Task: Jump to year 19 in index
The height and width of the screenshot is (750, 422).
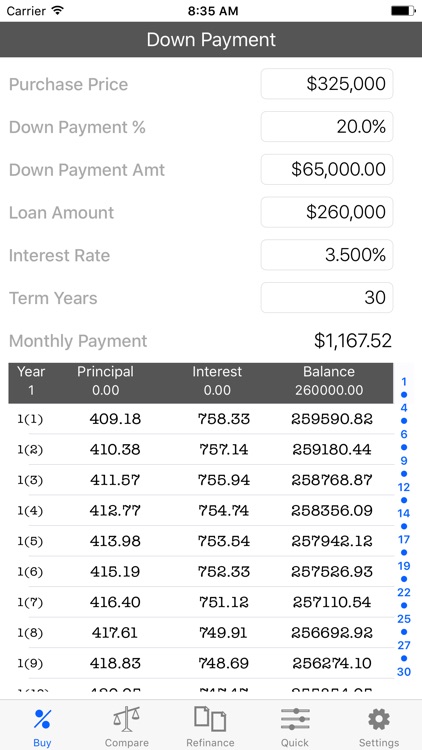Action: coord(404,566)
